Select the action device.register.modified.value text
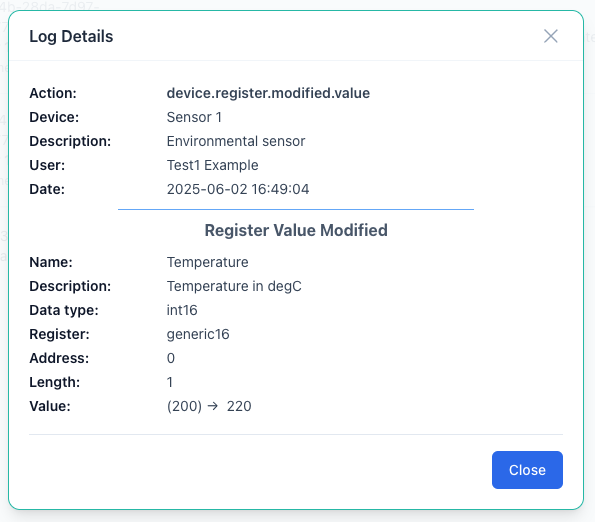Image resolution: width=595 pixels, height=522 pixels. pos(268,93)
